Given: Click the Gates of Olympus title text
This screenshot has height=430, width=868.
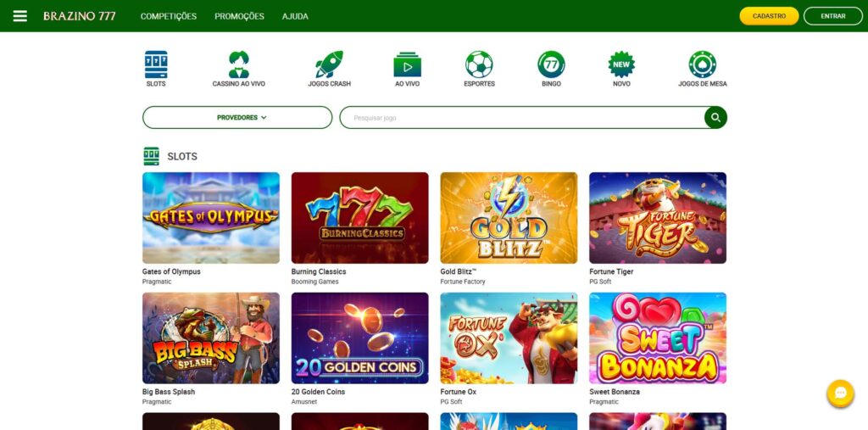Looking at the screenshot, I should pyautogui.click(x=171, y=271).
